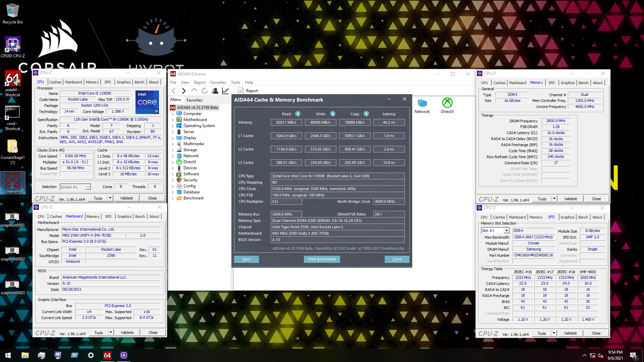Open Tools dropdown arrow in CPU-Z Memory window
The width and height of the screenshot is (644, 362).
pos(554,199)
